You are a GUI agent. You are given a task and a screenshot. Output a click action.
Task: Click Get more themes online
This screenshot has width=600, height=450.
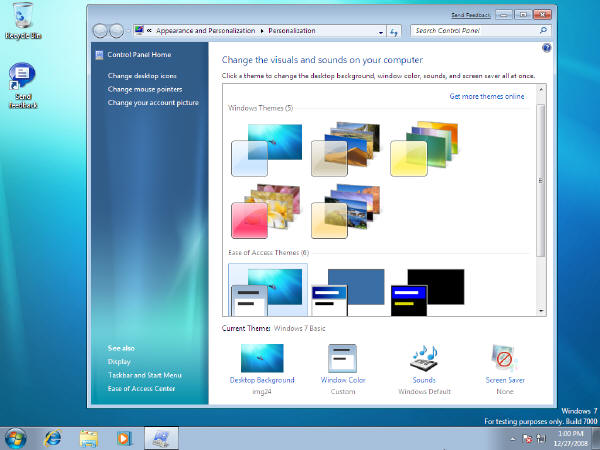click(x=487, y=96)
